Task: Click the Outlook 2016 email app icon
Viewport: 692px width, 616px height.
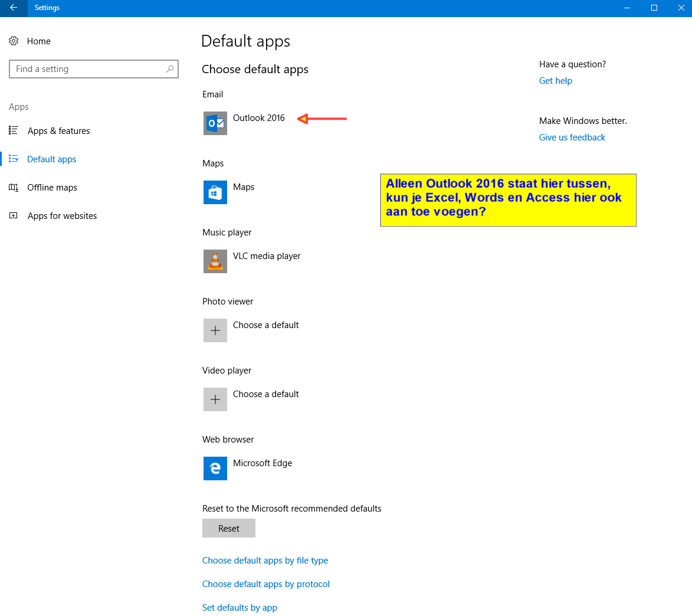Action: point(215,123)
